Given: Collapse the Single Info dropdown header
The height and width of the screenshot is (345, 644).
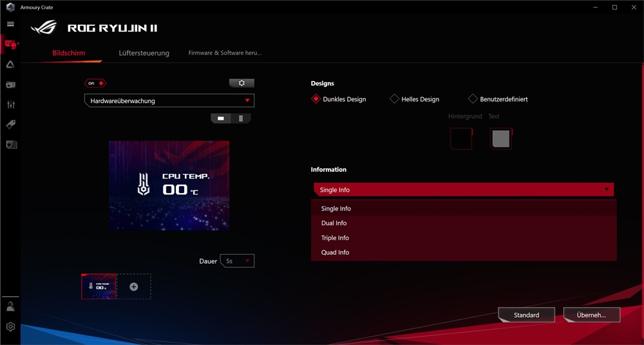Looking at the screenshot, I should pos(464,190).
